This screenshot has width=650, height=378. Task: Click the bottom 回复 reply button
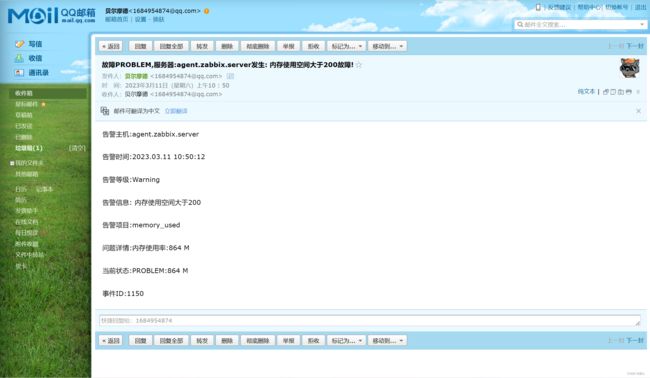coord(140,340)
